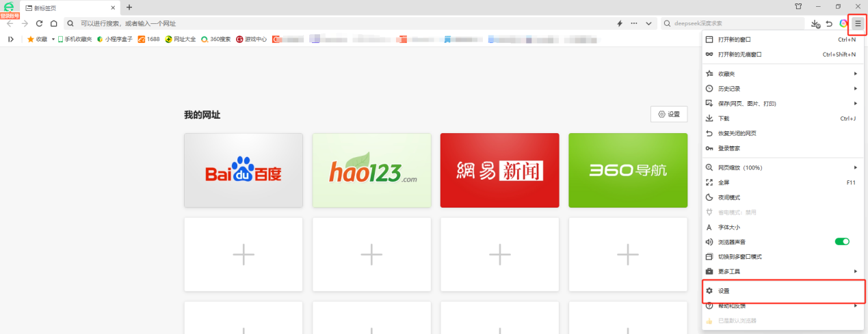Click the undo closed page toolbar icon

(x=829, y=23)
